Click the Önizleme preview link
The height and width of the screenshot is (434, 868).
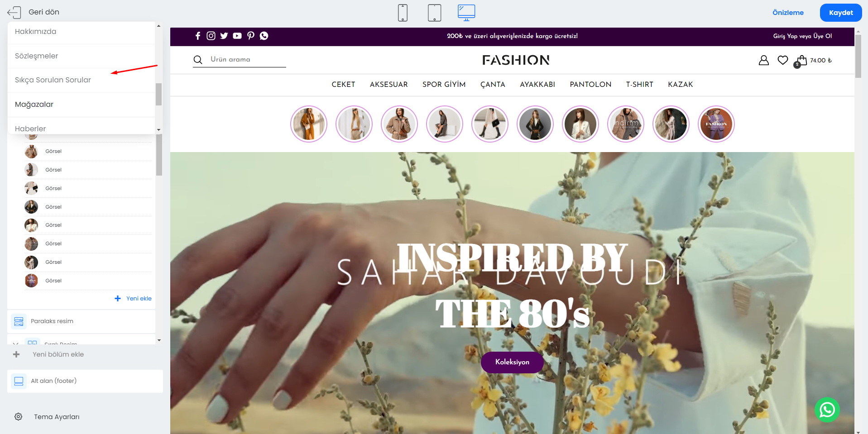coord(788,13)
